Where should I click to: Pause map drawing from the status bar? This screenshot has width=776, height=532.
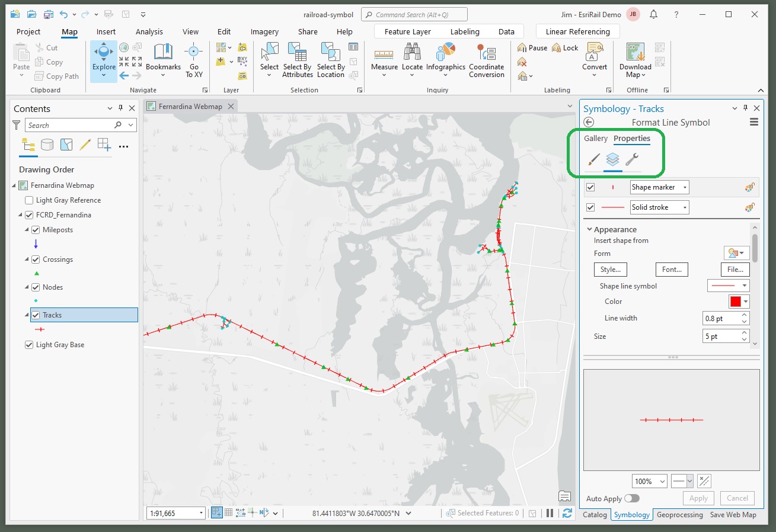pos(551,513)
